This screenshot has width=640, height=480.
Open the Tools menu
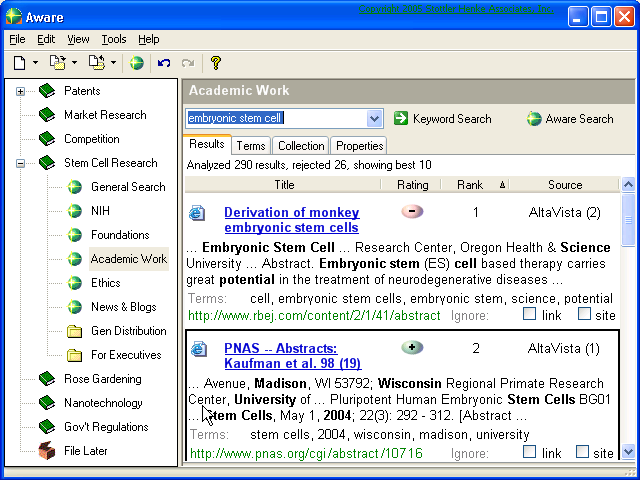113,39
